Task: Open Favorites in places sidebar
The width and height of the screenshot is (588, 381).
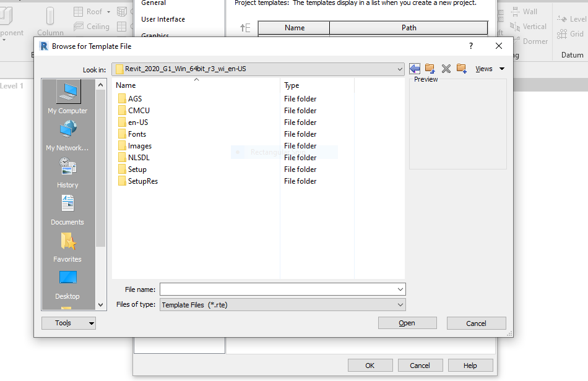Action: [68, 247]
